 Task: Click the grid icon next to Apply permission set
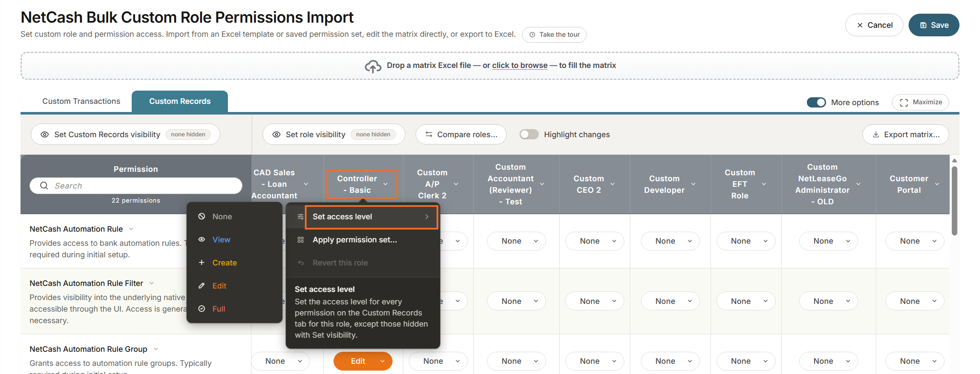301,240
